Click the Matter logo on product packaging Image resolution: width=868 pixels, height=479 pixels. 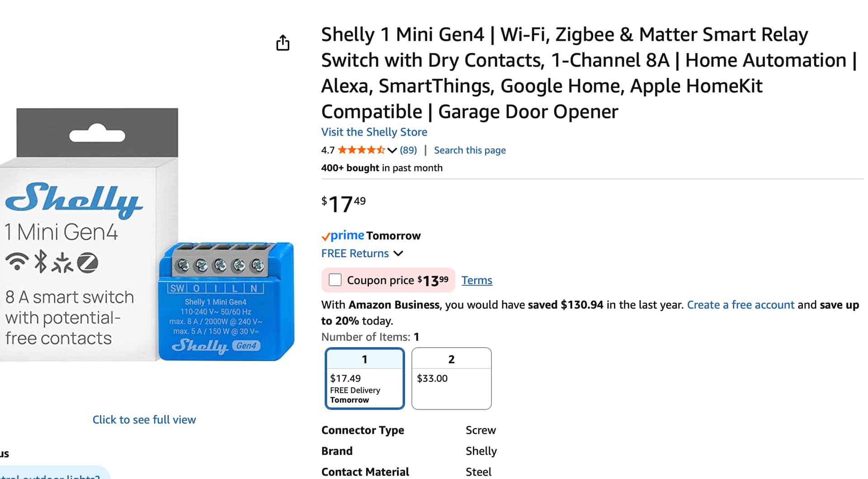point(62,263)
